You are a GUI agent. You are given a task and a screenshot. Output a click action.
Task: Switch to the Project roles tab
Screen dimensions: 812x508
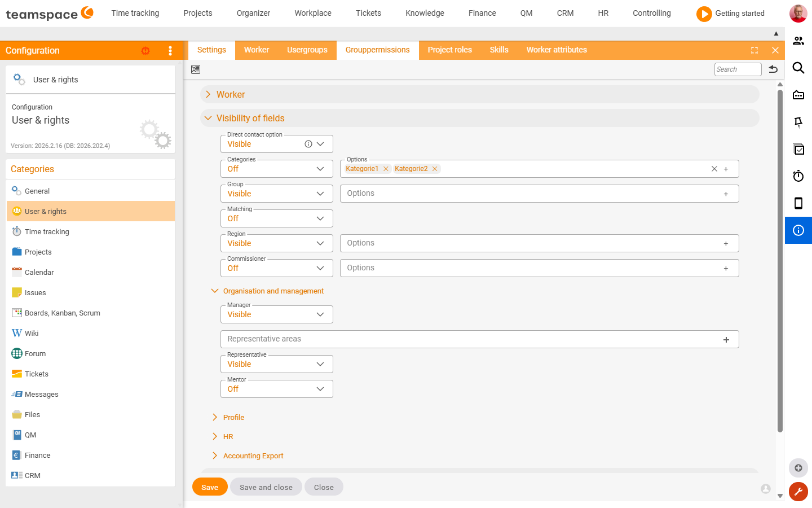[450, 50]
